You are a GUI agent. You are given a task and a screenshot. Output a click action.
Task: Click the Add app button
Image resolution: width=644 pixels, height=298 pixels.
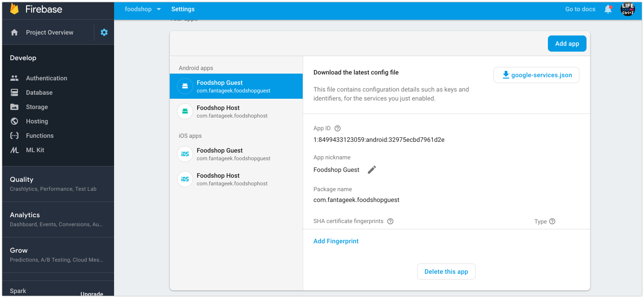click(567, 43)
